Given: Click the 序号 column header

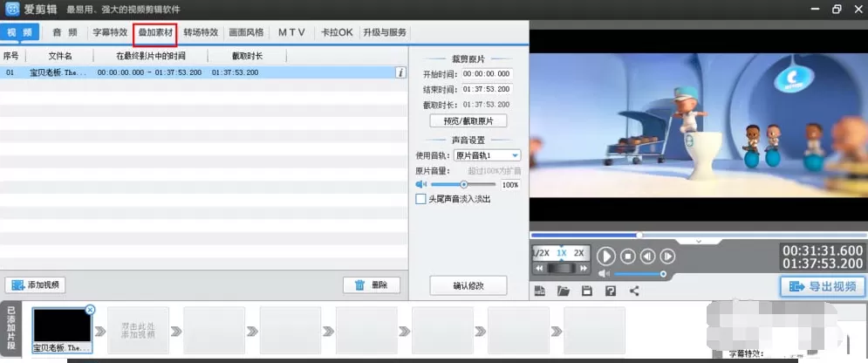Looking at the screenshot, I should pyautogui.click(x=11, y=56).
